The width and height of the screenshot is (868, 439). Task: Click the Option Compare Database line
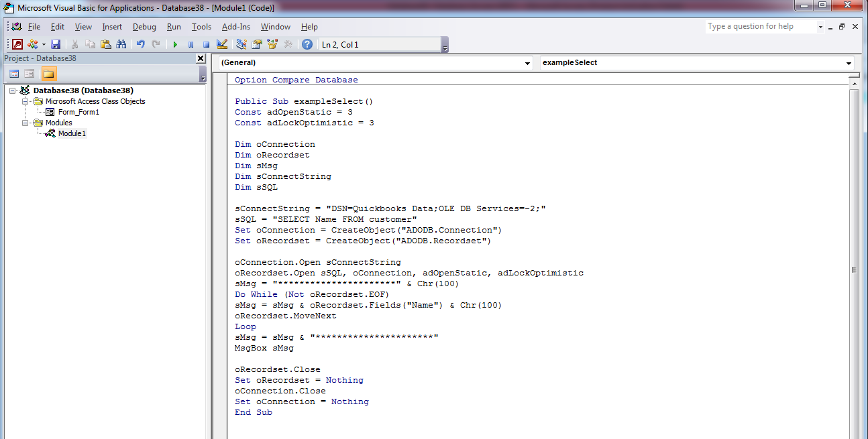(296, 80)
